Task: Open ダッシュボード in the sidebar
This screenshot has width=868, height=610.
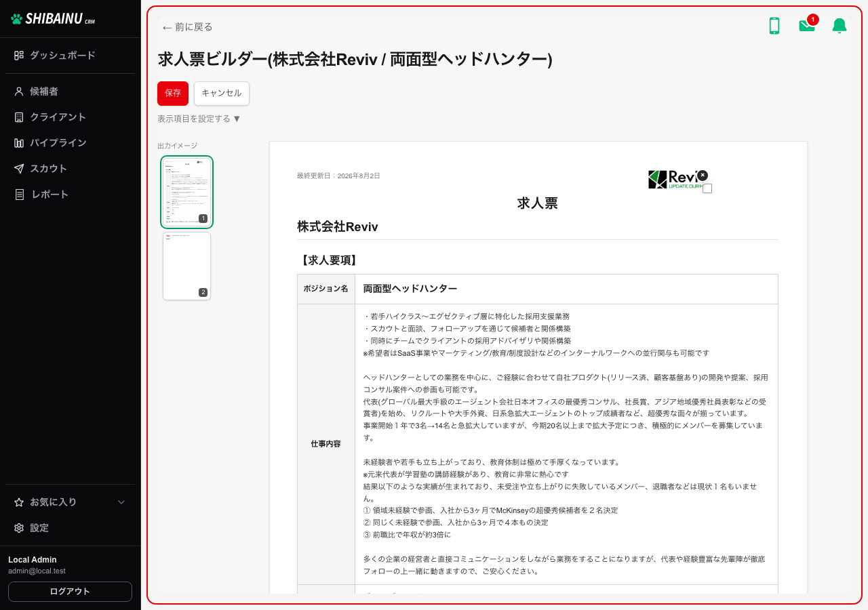Action: [x=70, y=56]
